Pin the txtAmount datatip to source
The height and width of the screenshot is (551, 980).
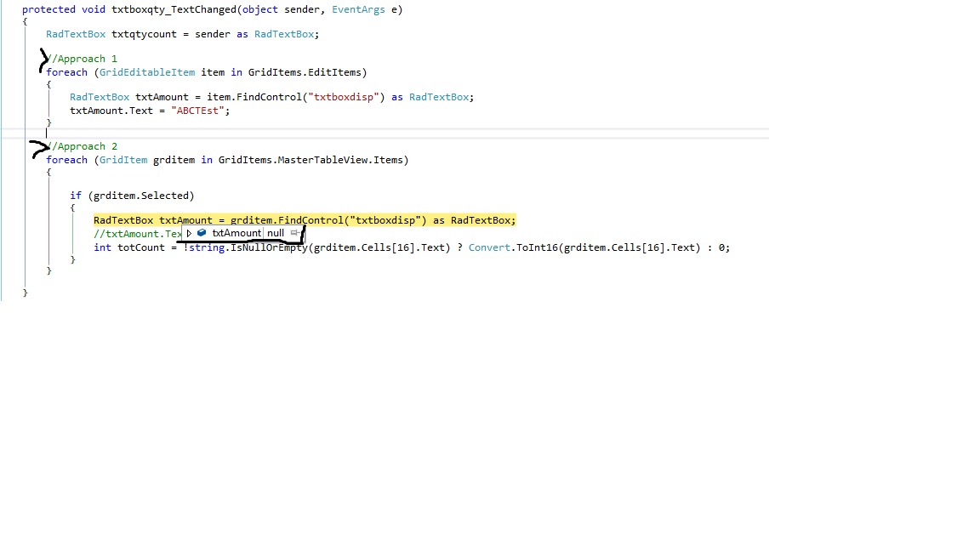point(294,233)
